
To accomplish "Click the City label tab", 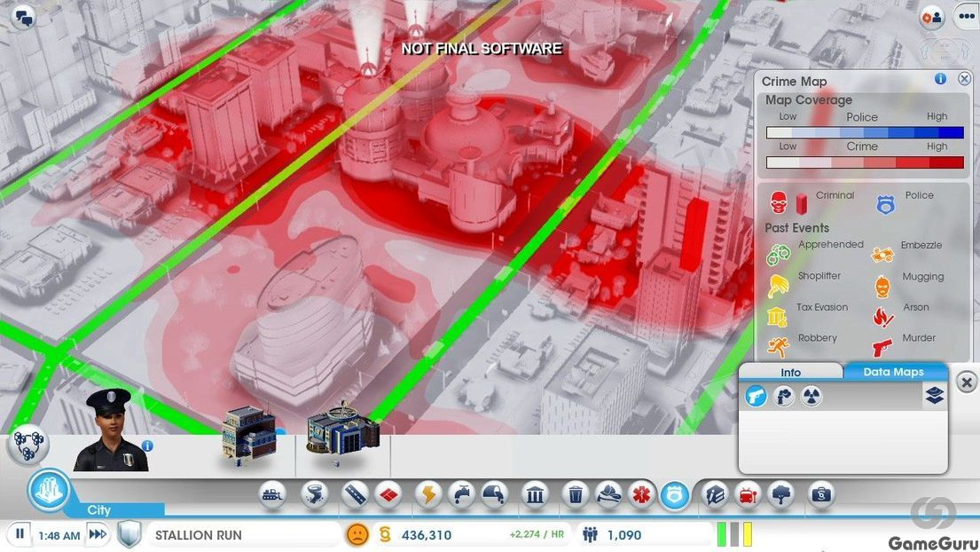I will pyautogui.click(x=98, y=509).
